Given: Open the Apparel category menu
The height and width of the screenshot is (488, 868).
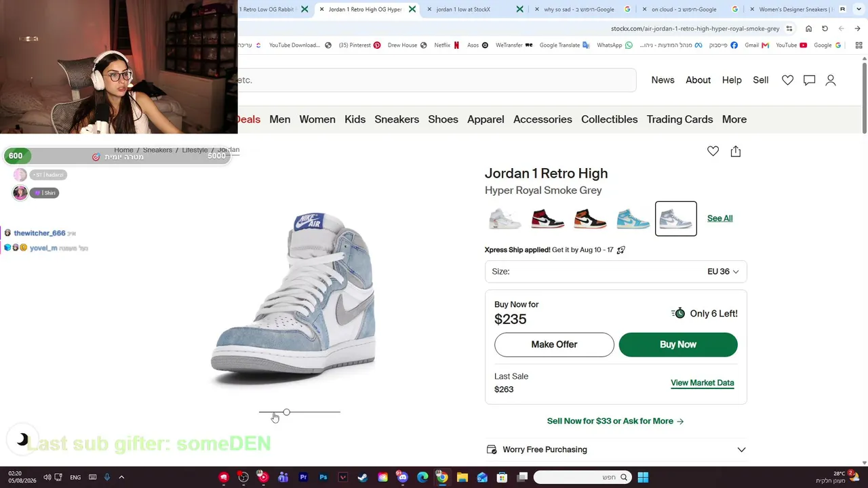Looking at the screenshot, I should click(x=486, y=119).
